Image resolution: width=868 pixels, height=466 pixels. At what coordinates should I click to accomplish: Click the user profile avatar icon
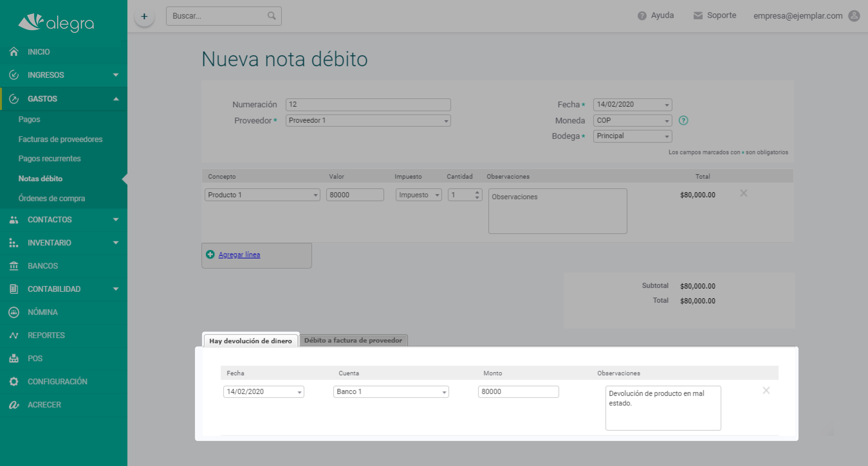coord(854,16)
